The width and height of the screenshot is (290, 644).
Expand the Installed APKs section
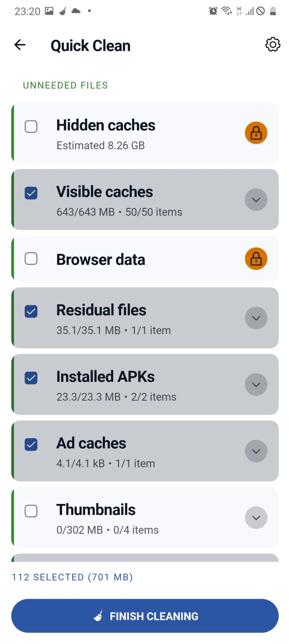[256, 384]
